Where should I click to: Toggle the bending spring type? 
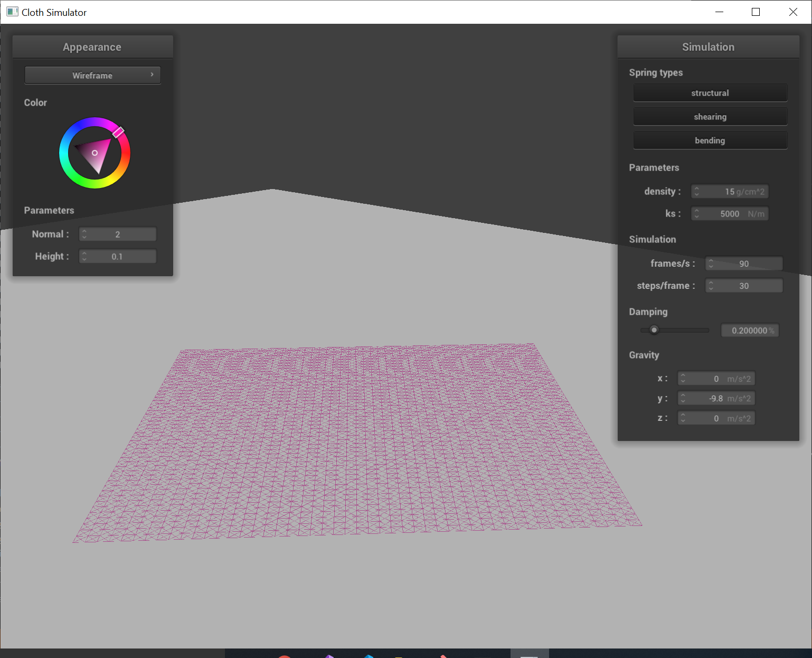[710, 140]
